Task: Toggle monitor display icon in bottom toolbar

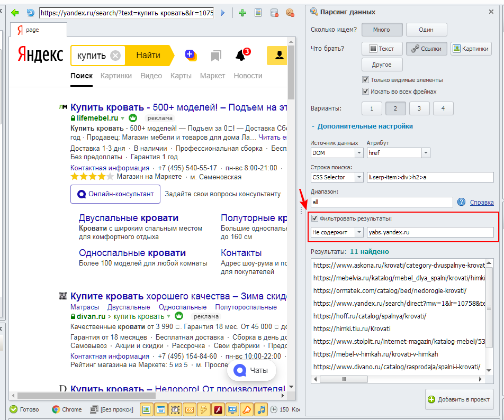Action: (232, 409)
